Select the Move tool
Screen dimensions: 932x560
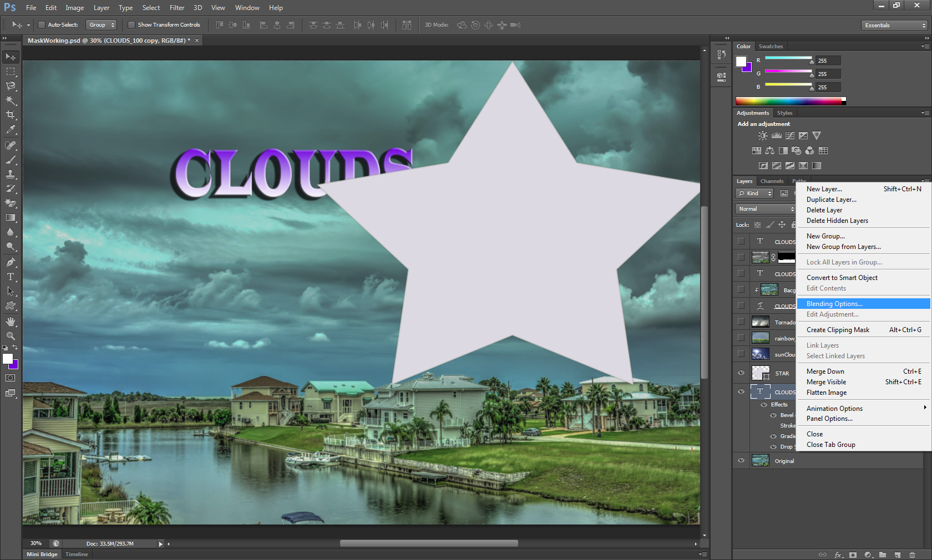pyautogui.click(x=10, y=57)
